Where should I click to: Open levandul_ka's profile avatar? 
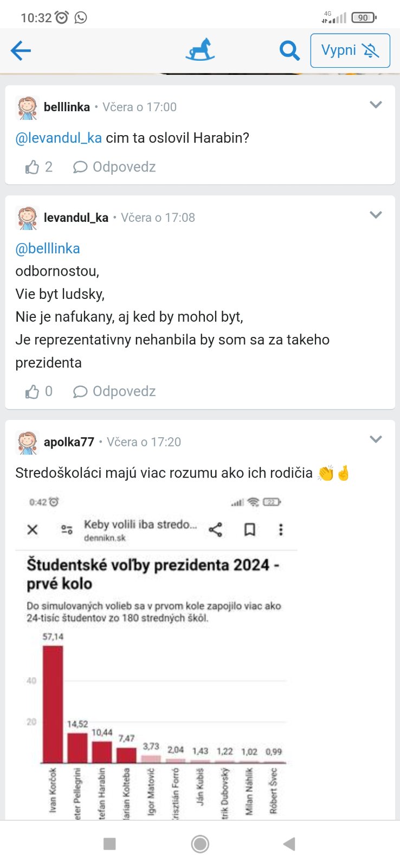[x=27, y=218]
